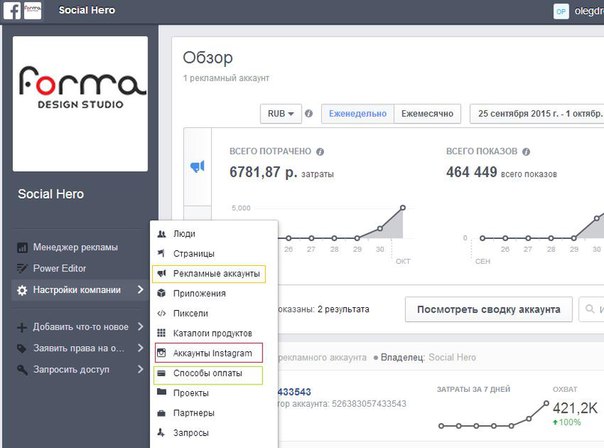Screen dimensions: 604x448
Task: Select Запросы menu entry
Action: 214,433
